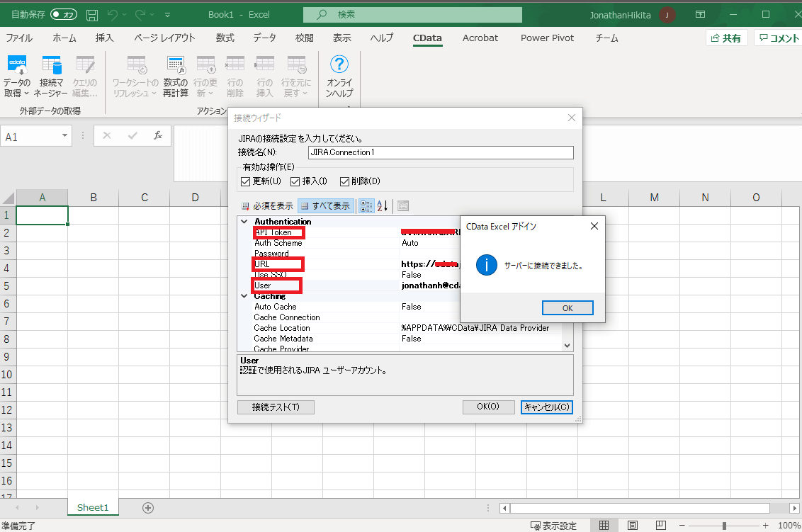Collapse the Caching property group
The height and width of the screenshot is (532, 802).
244,296
